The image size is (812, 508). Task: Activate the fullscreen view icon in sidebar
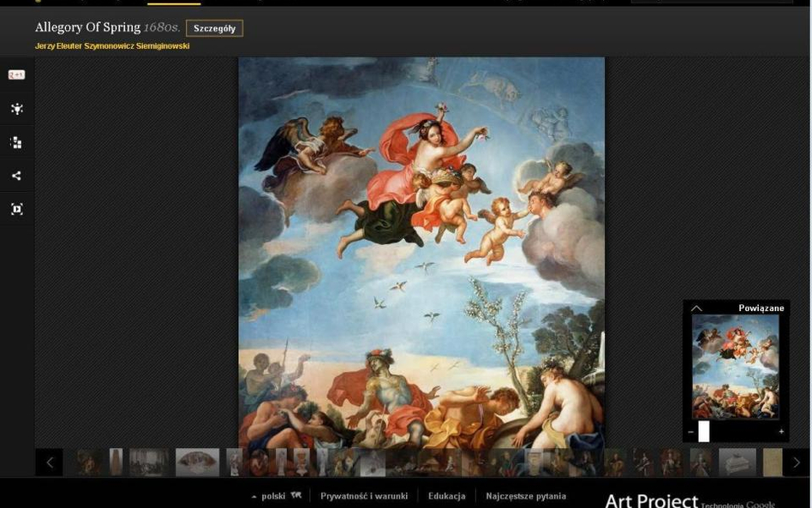point(16,209)
